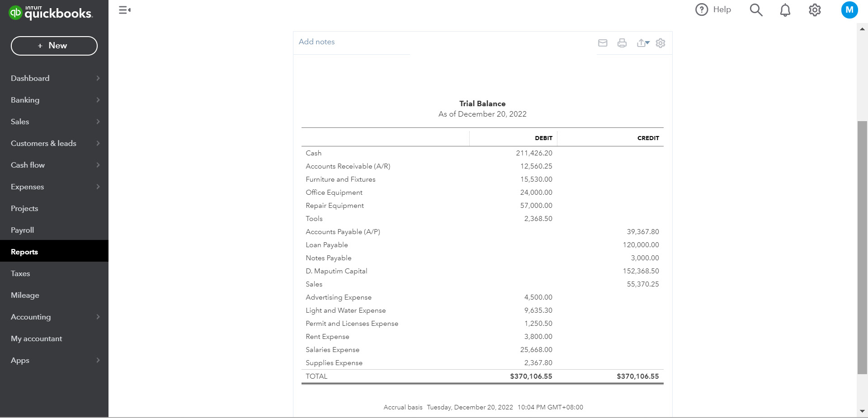Open the search magnifier icon
This screenshot has width=868, height=418.
click(x=756, y=10)
